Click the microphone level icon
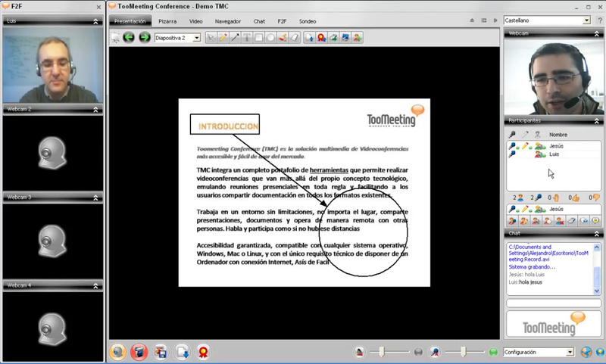 (x=435, y=352)
